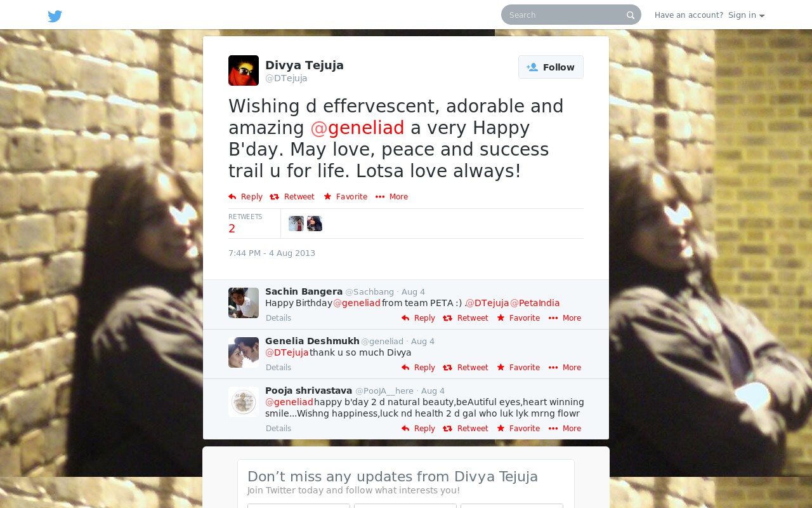Viewport: 812px width, 508px height.
Task: Open the @geneliad mention in main tweet
Action: (357, 128)
